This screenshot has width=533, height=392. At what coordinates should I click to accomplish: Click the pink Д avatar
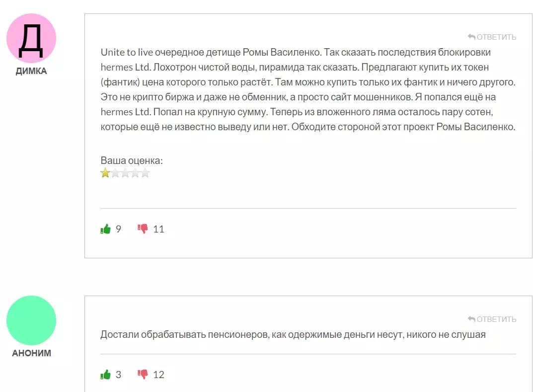coord(31,39)
